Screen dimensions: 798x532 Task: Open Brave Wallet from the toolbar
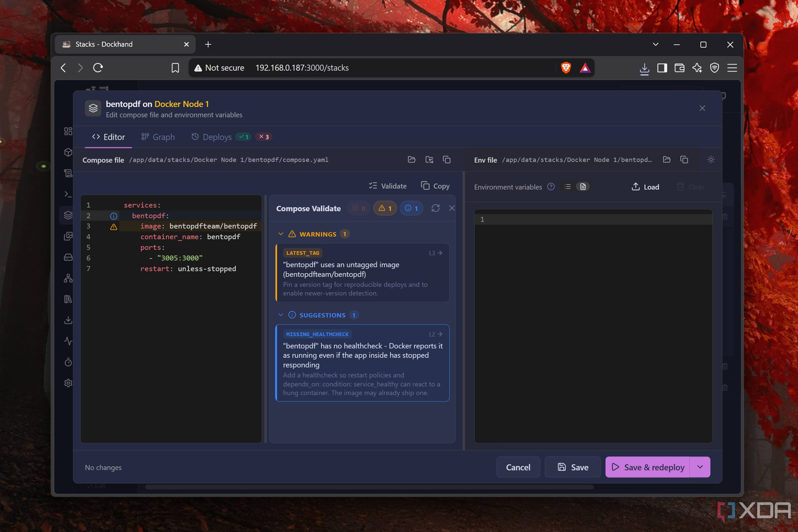coord(680,68)
